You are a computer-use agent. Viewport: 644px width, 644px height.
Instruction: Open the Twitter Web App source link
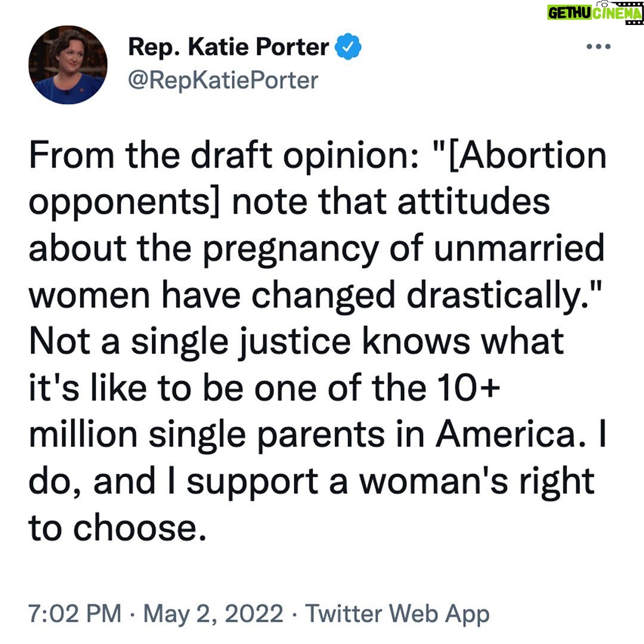pos(397,614)
